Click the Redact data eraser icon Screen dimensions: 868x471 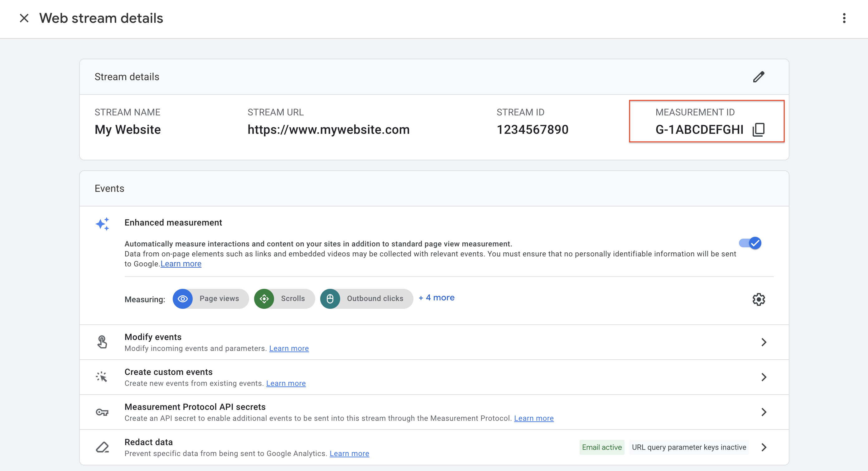pyautogui.click(x=103, y=447)
